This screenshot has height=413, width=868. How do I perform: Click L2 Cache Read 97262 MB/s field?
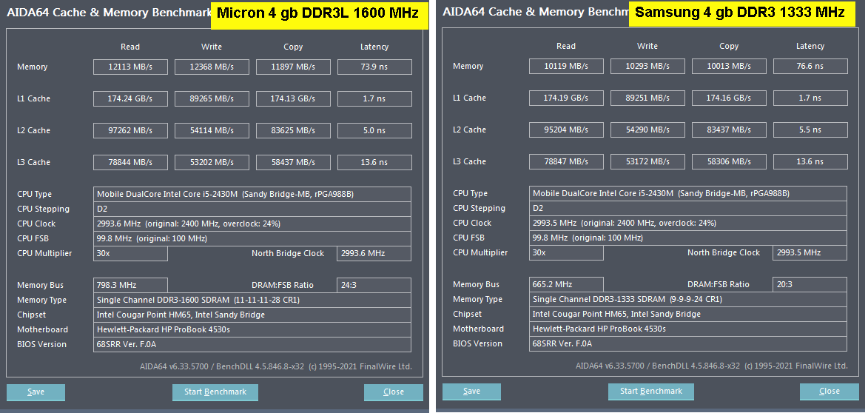tap(131, 131)
